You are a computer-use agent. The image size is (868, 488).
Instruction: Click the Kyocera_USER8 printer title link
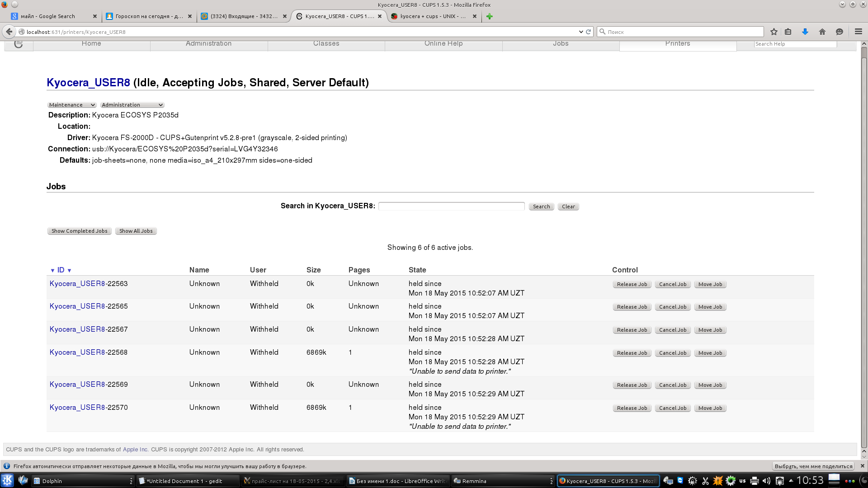(89, 83)
